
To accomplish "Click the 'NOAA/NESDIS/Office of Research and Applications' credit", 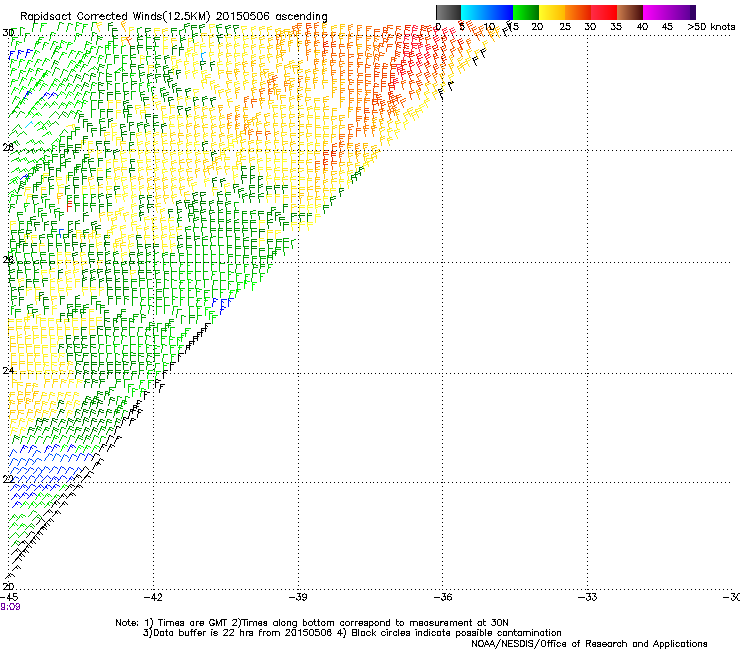I will 589,644.
